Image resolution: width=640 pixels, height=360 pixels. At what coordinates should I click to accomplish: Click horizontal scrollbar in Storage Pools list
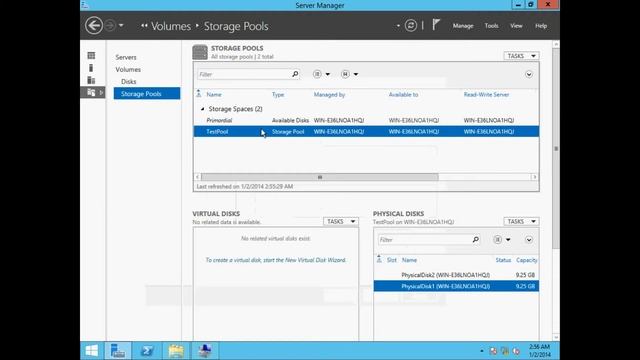coord(320,177)
